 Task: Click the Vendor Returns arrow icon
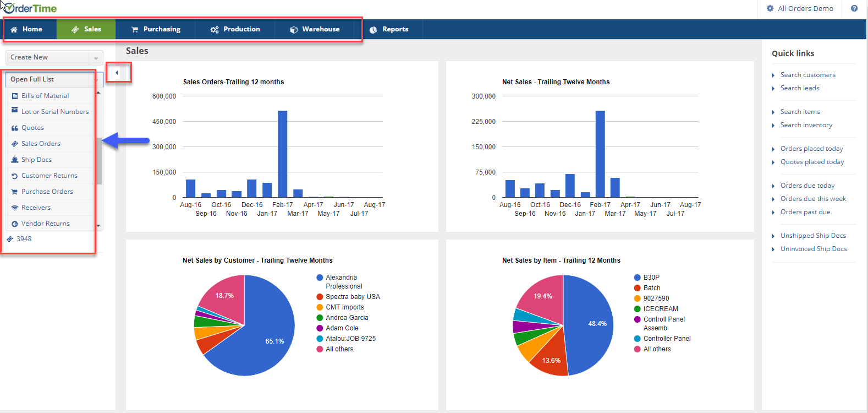[x=15, y=224]
